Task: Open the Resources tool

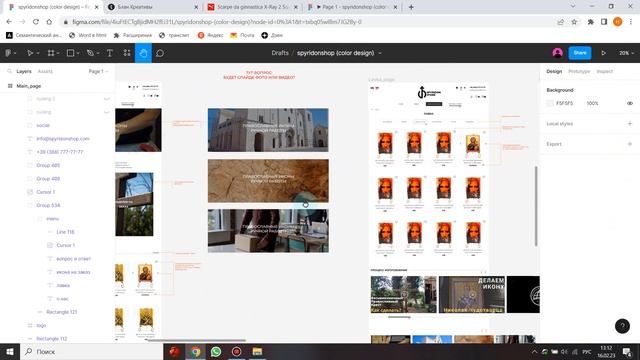Action: (x=127, y=53)
